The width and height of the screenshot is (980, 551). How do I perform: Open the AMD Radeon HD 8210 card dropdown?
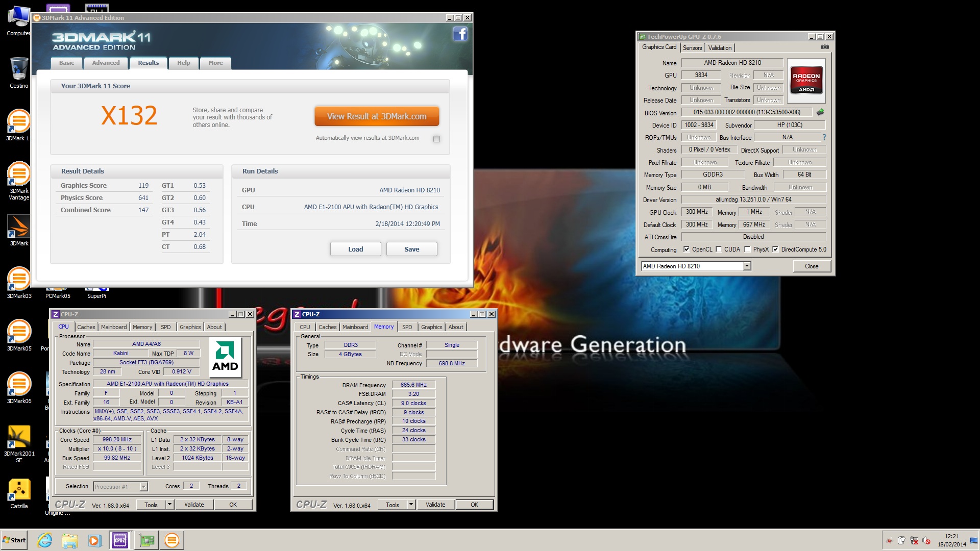pos(747,266)
